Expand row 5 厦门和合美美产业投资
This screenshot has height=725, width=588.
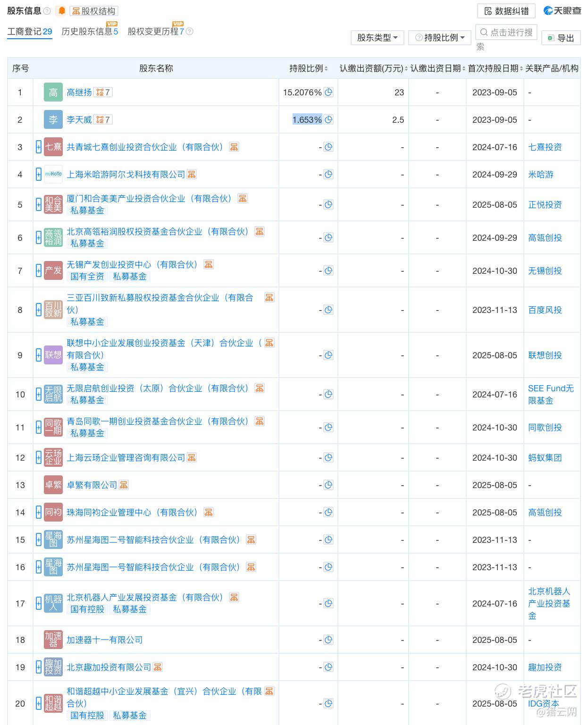point(39,205)
